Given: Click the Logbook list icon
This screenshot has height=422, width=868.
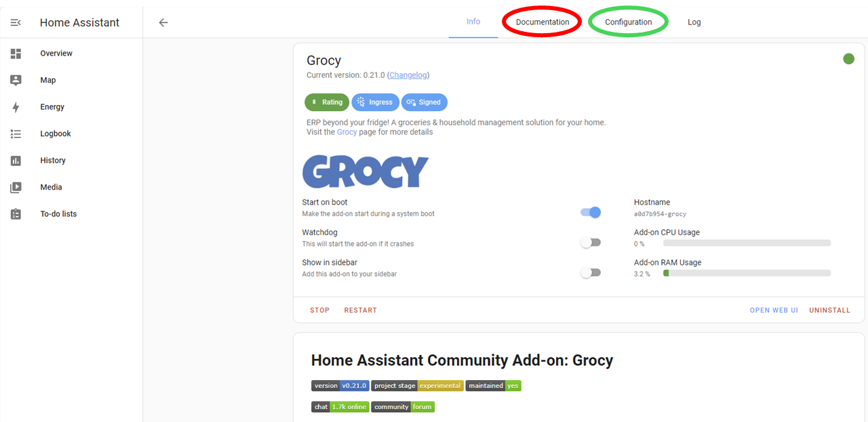Looking at the screenshot, I should click(16, 134).
